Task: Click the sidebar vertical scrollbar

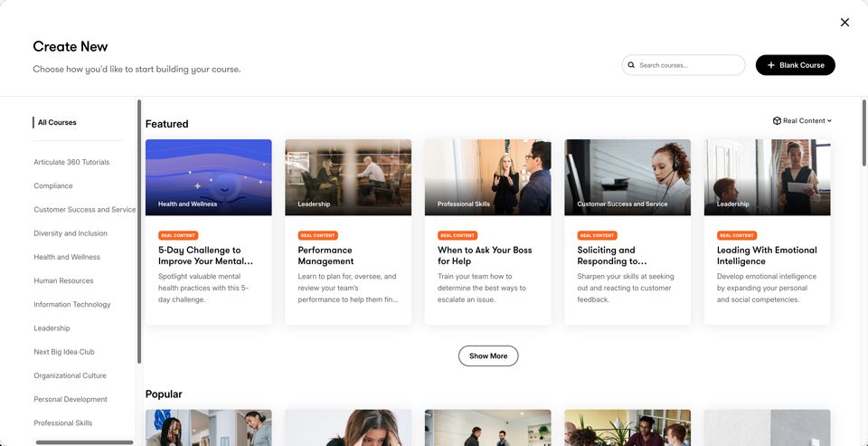Action: click(139, 232)
